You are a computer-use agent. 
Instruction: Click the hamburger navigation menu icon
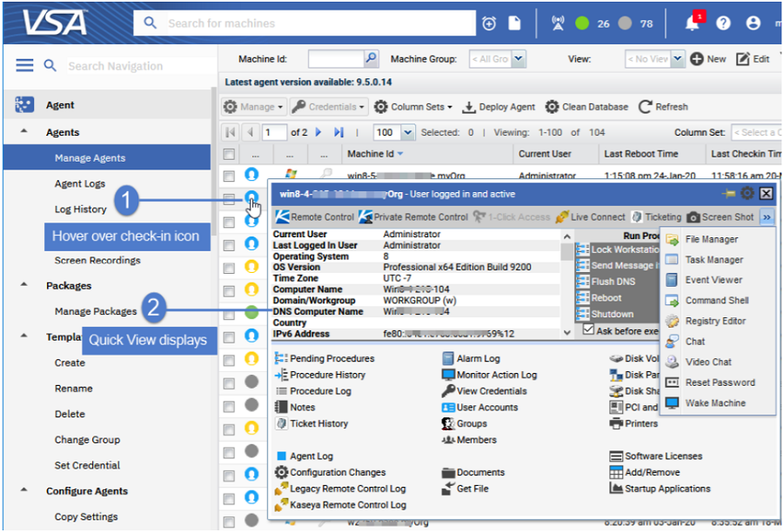click(24, 66)
